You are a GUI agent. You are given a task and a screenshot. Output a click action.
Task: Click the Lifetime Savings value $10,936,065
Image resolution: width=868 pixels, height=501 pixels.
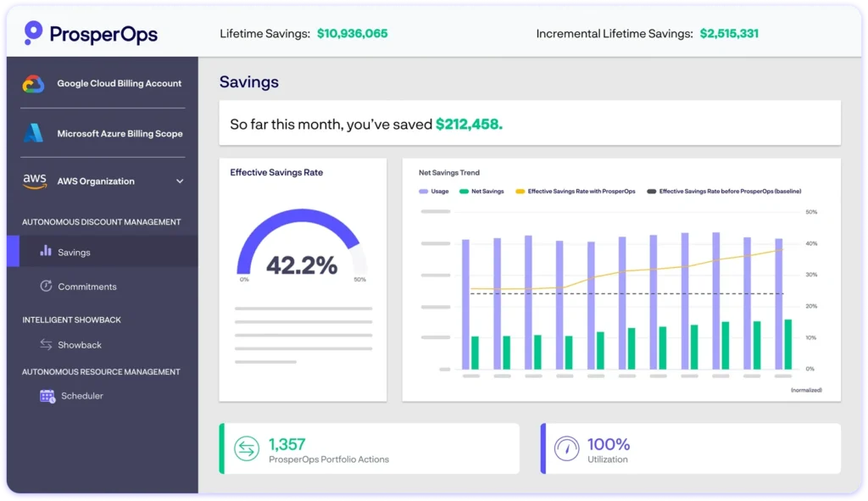(x=352, y=34)
